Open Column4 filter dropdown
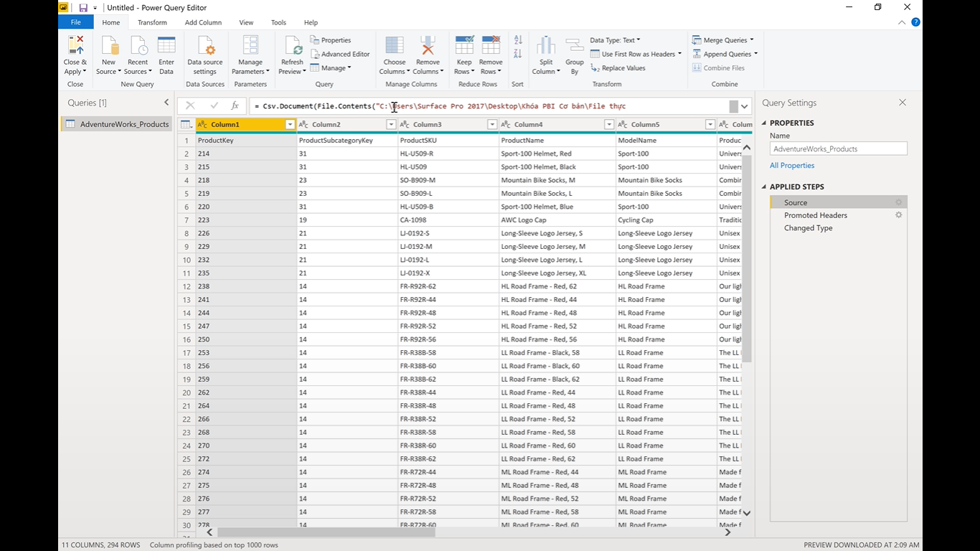The image size is (980, 551). point(609,125)
